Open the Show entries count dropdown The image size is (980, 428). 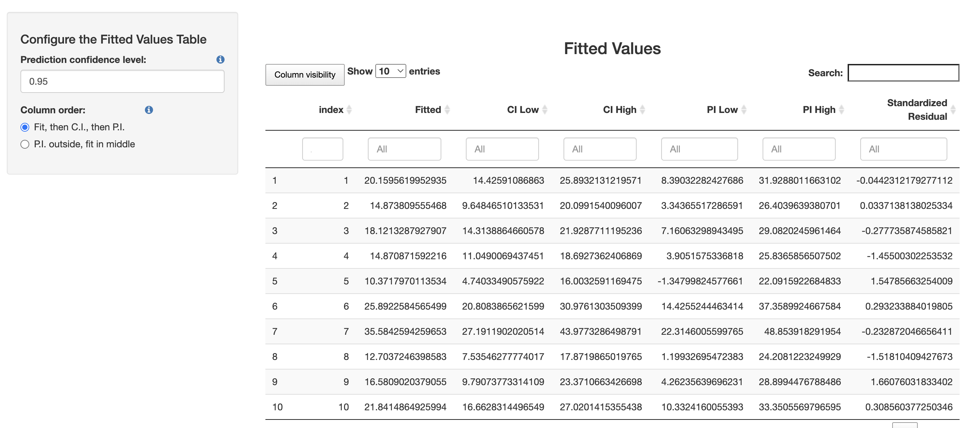tap(390, 71)
